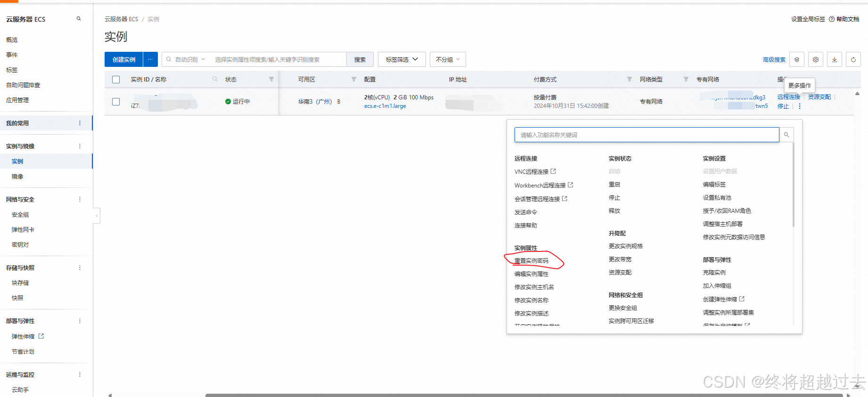Toggle the select-all checkbox in table header
This screenshot has width=868, height=397.
pos(116,80)
